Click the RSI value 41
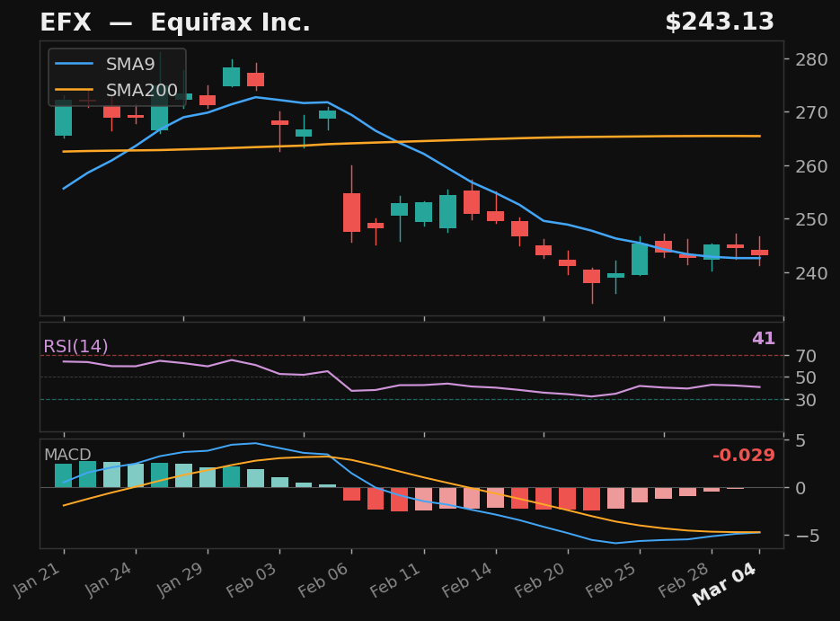The image size is (840, 621). pos(764,338)
